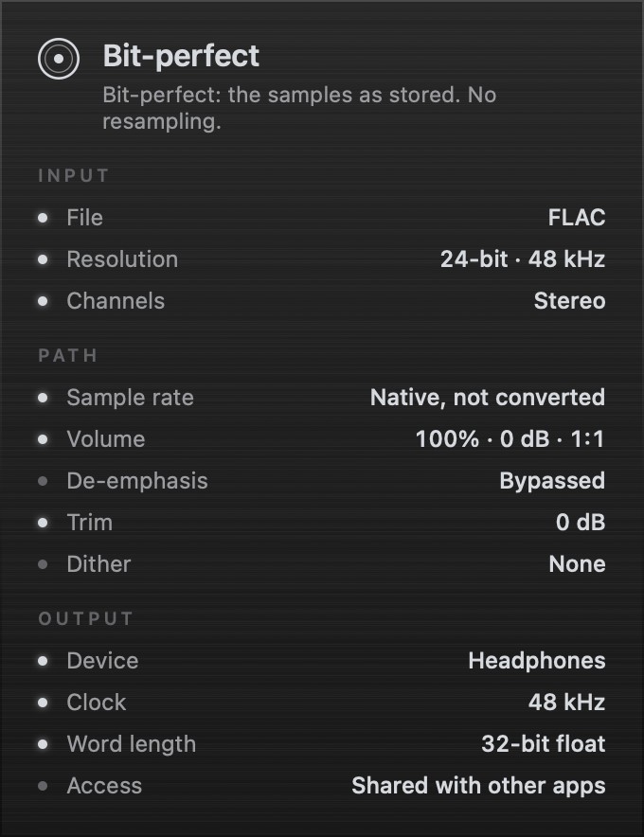The width and height of the screenshot is (644, 837).
Task: Click the FLAC file format value
Action: click(577, 217)
